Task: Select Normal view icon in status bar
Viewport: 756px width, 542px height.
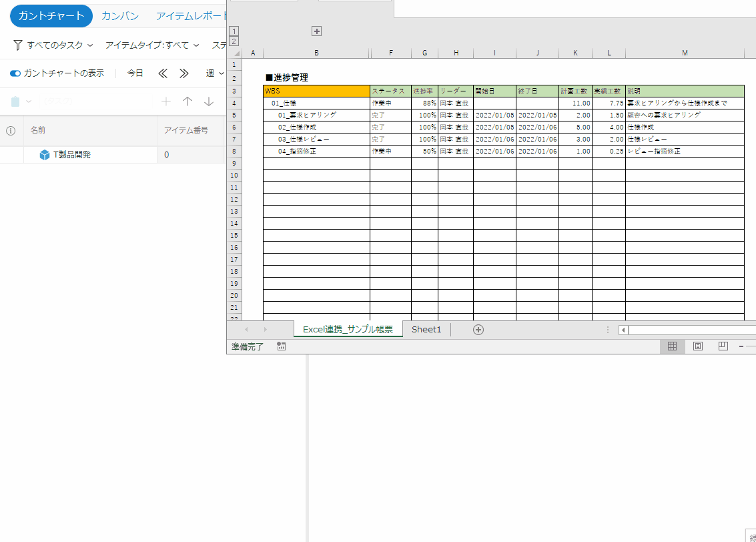Action: coord(673,346)
